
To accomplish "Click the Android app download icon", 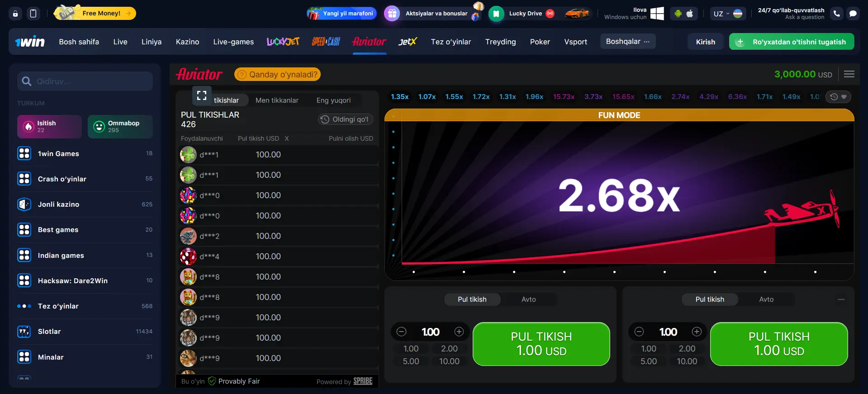I will [x=678, y=14].
